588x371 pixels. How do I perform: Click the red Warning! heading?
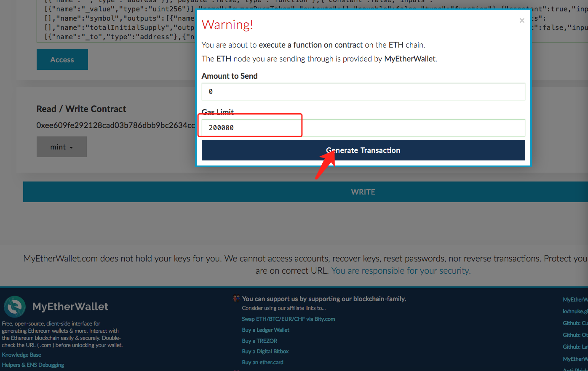click(x=227, y=24)
